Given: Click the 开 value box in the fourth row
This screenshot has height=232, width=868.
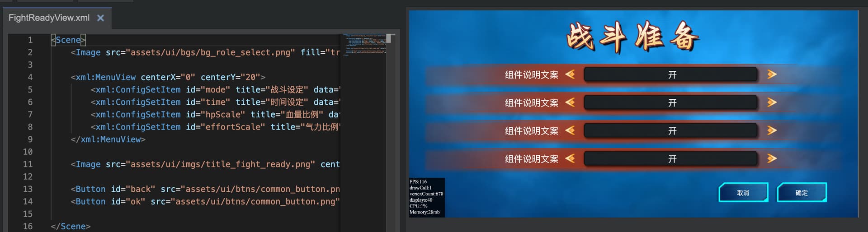Looking at the screenshot, I should coord(671,159).
